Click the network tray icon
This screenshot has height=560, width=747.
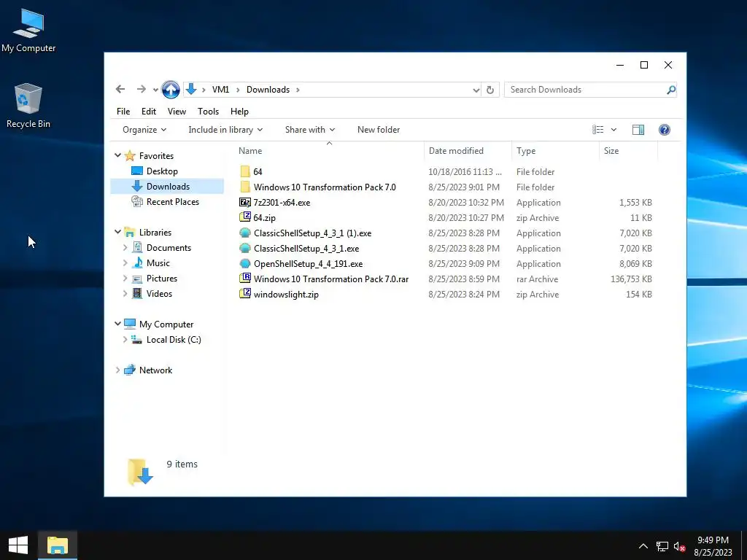(x=662, y=546)
